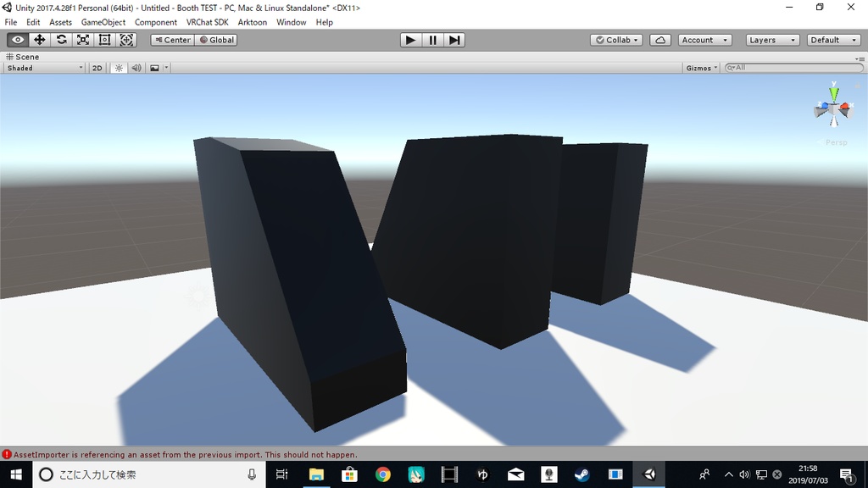Open the Gizmos dropdown
Screen dimensions: 868x488
tap(701, 68)
